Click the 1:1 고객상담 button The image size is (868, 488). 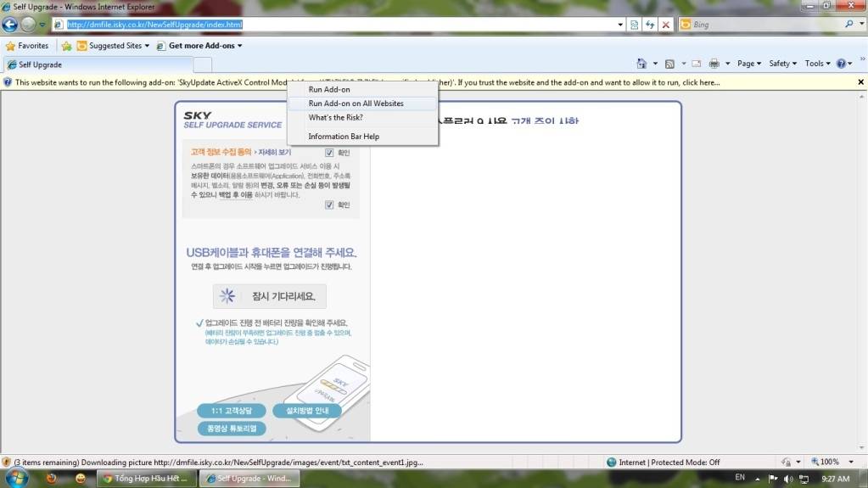232,411
